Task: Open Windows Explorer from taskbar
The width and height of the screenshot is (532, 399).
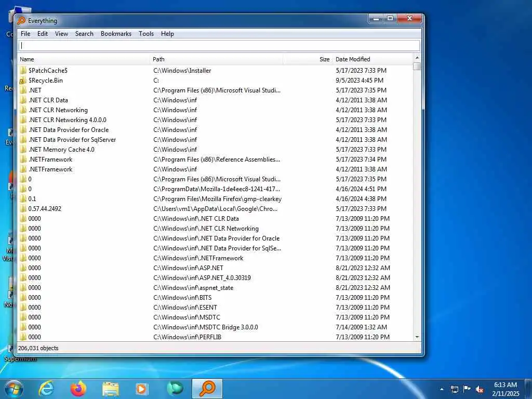Action: click(x=111, y=389)
